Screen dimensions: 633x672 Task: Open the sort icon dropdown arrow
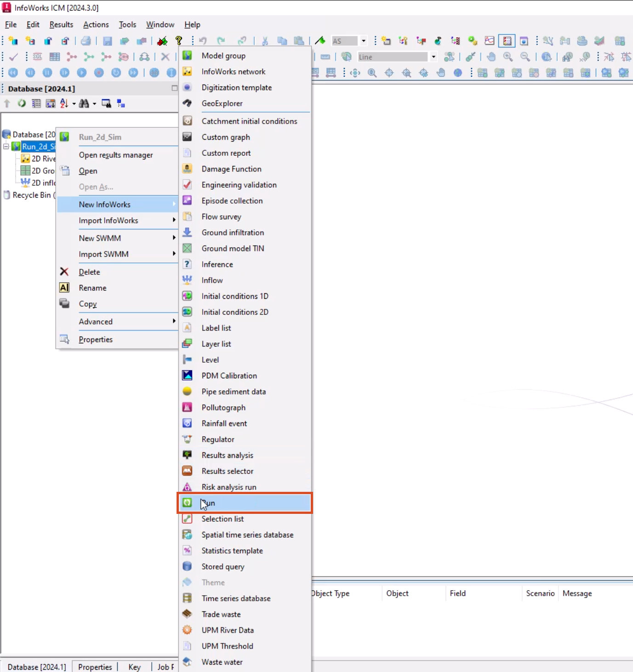click(74, 104)
